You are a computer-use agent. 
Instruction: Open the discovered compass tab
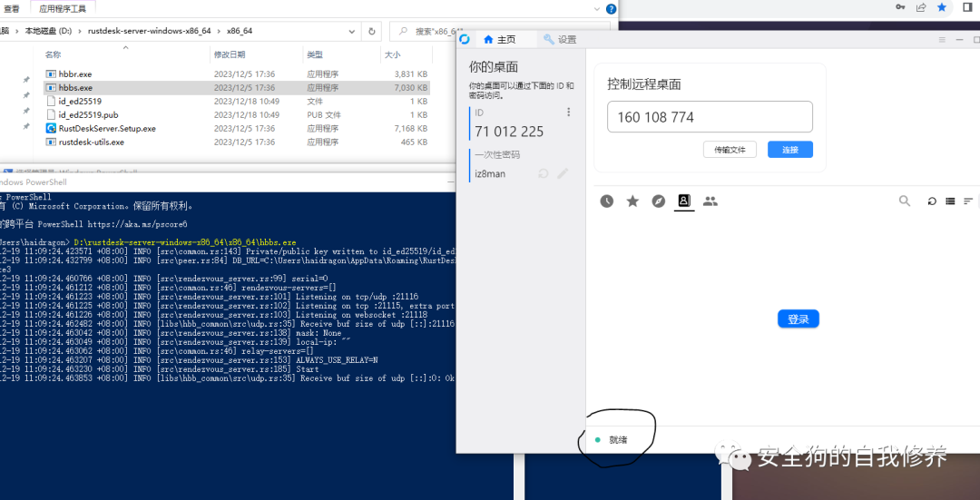click(x=659, y=201)
